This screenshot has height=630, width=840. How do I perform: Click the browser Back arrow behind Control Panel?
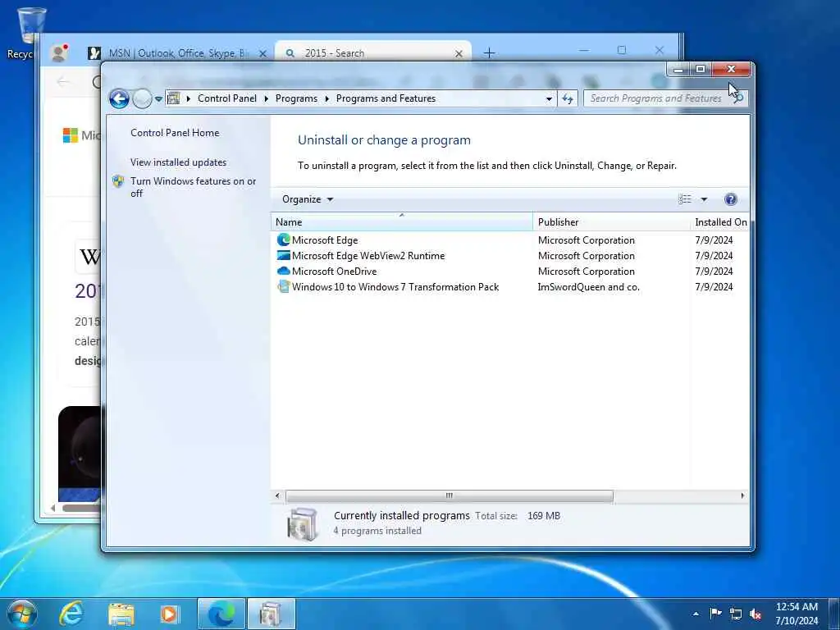[63, 81]
